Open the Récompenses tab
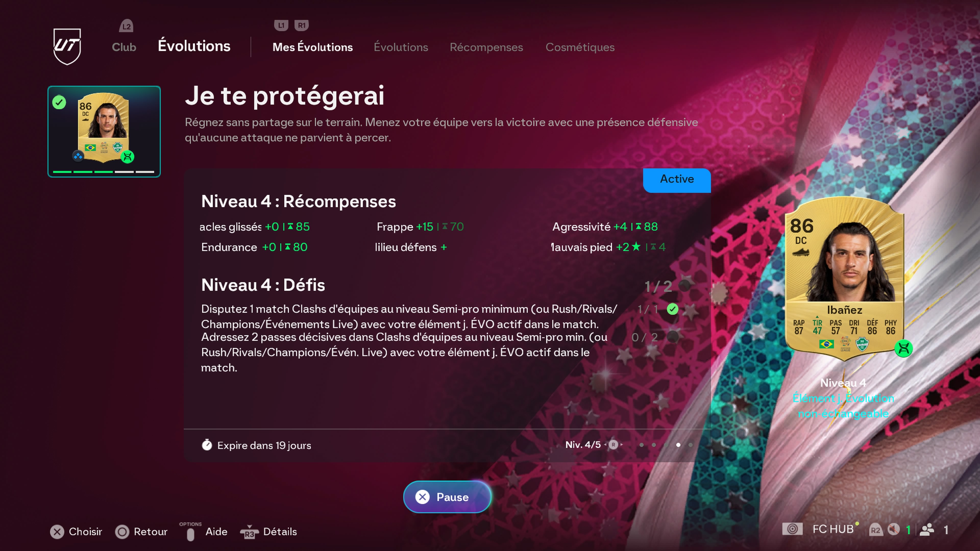 (486, 47)
